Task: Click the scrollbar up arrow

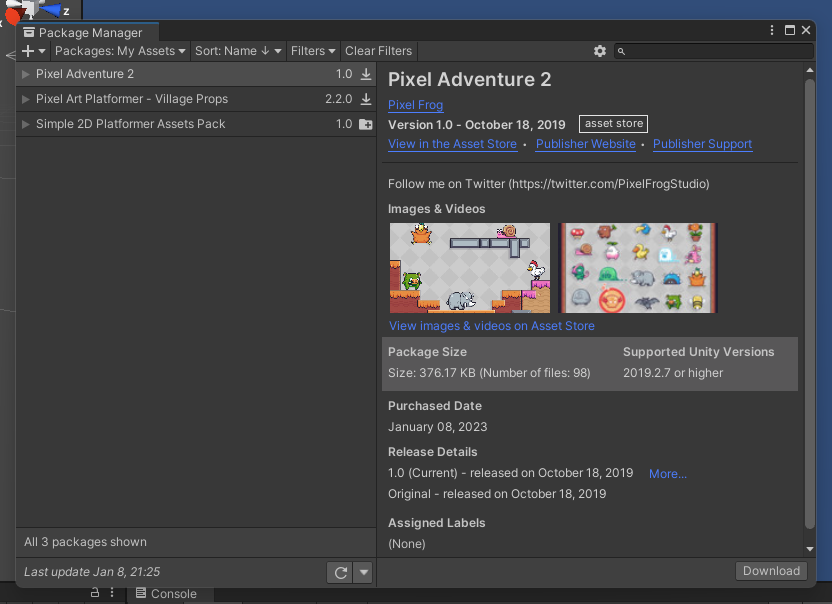Action: (x=810, y=70)
